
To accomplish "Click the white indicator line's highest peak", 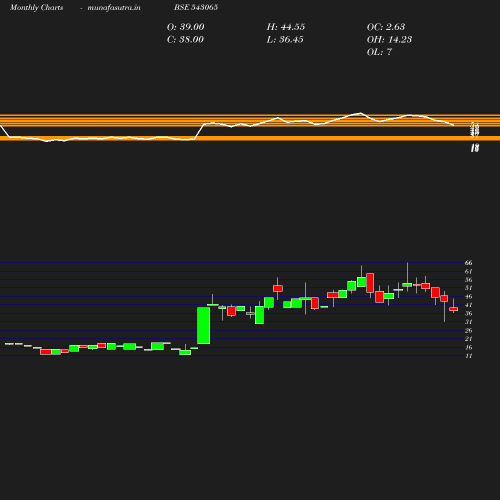I will coord(360,113).
